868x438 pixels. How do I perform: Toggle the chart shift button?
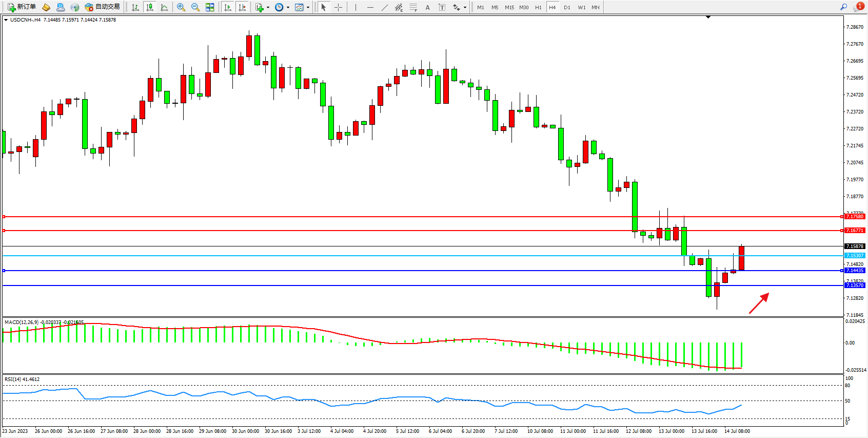242,7
